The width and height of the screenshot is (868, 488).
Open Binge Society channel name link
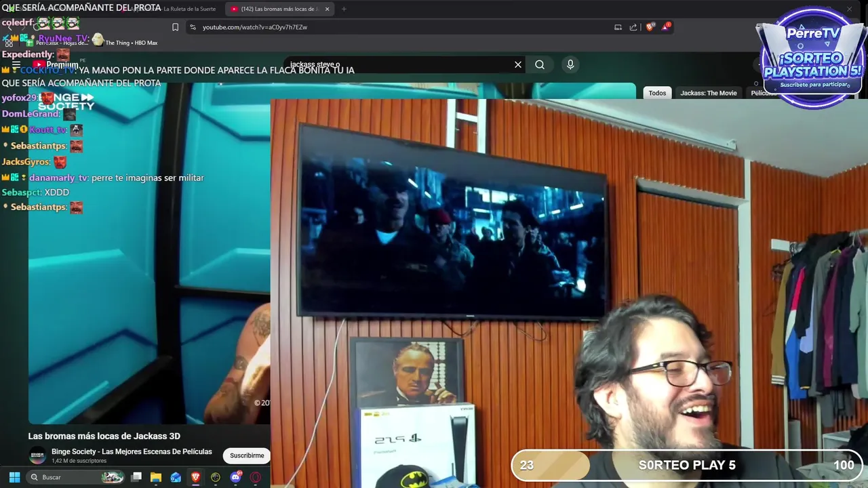pyautogui.click(x=132, y=451)
